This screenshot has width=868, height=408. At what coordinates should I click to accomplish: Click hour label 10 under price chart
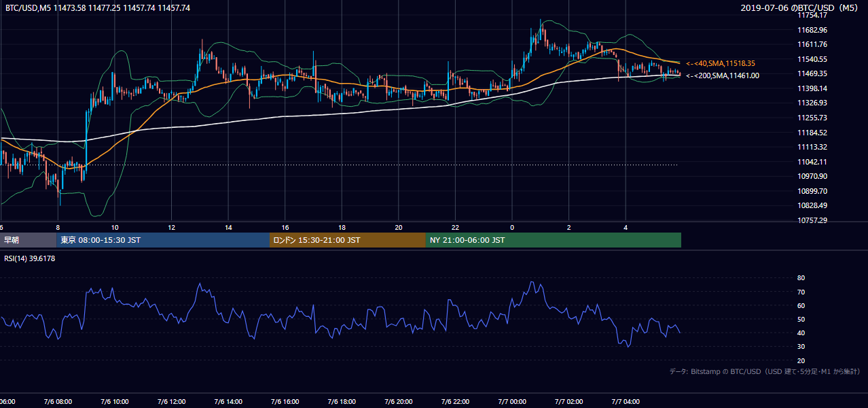(x=115, y=227)
